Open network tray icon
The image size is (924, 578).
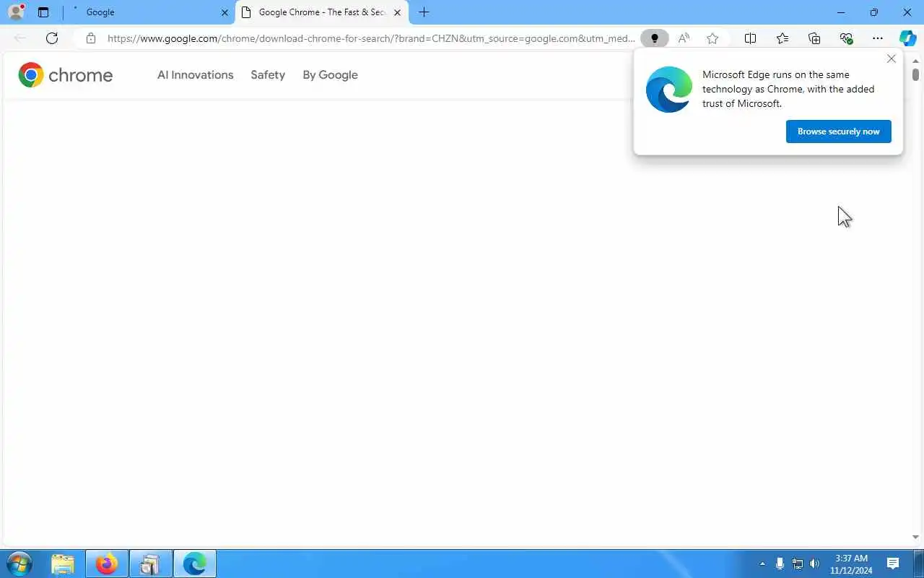798,564
